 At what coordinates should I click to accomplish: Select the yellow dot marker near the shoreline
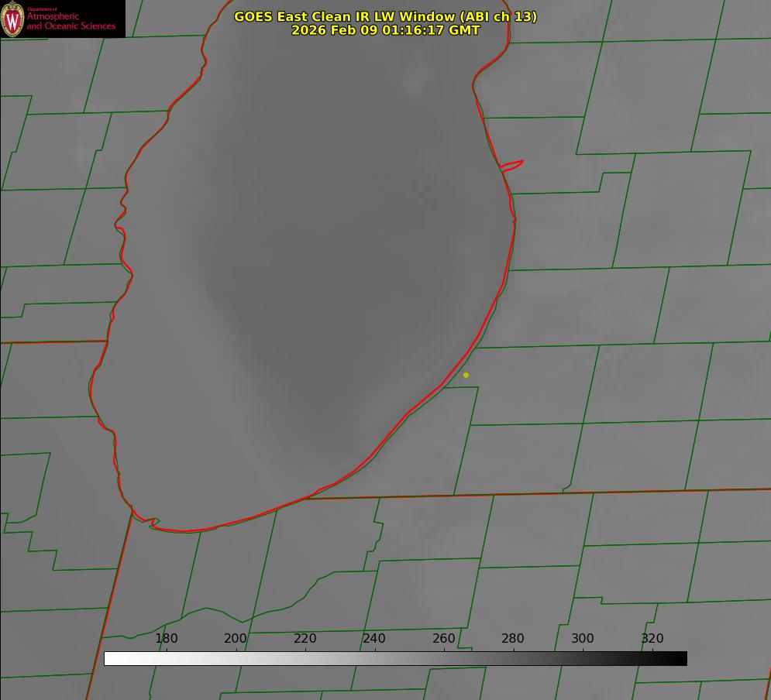466,375
